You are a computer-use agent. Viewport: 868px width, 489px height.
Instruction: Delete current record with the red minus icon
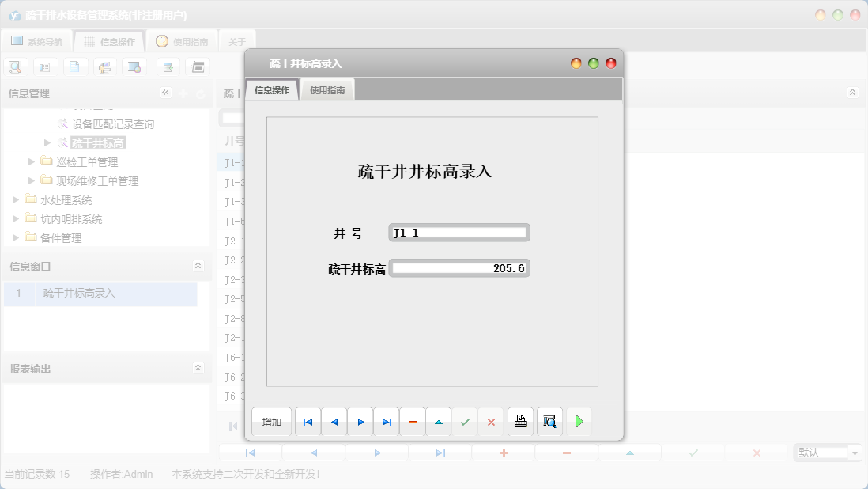pos(413,422)
